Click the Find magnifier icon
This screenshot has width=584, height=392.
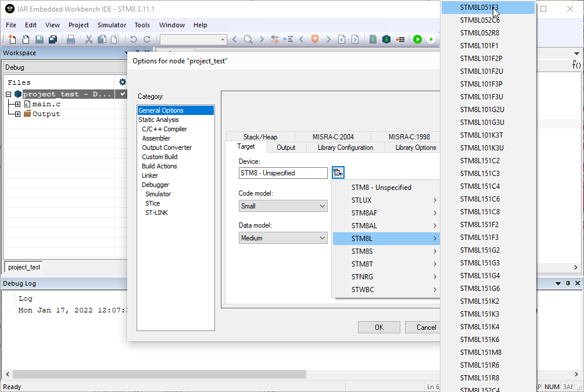(x=248, y=39)
